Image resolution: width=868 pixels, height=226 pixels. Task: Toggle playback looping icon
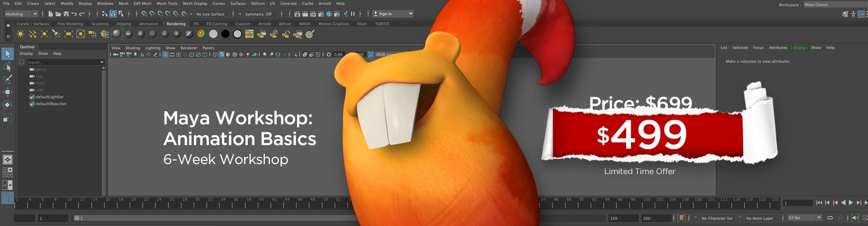point(830,218)
